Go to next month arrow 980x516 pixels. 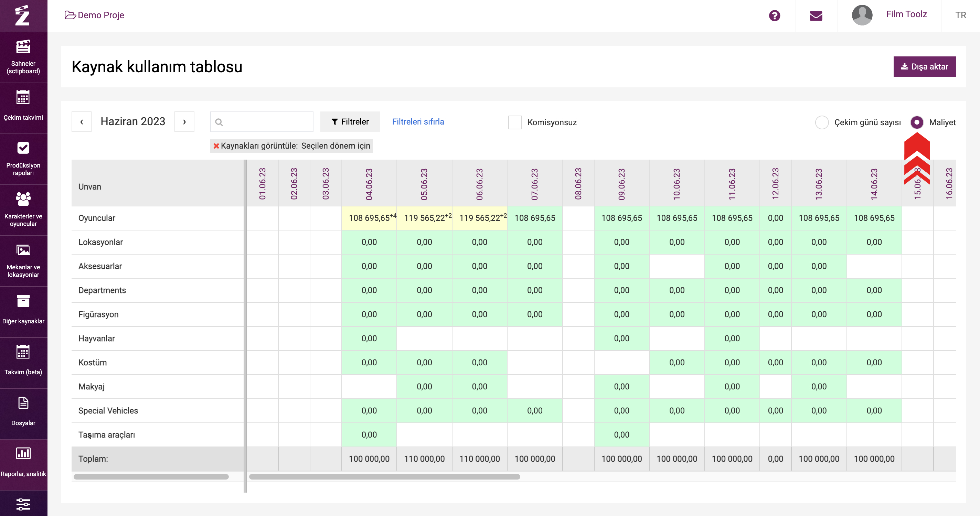[184, 122]
